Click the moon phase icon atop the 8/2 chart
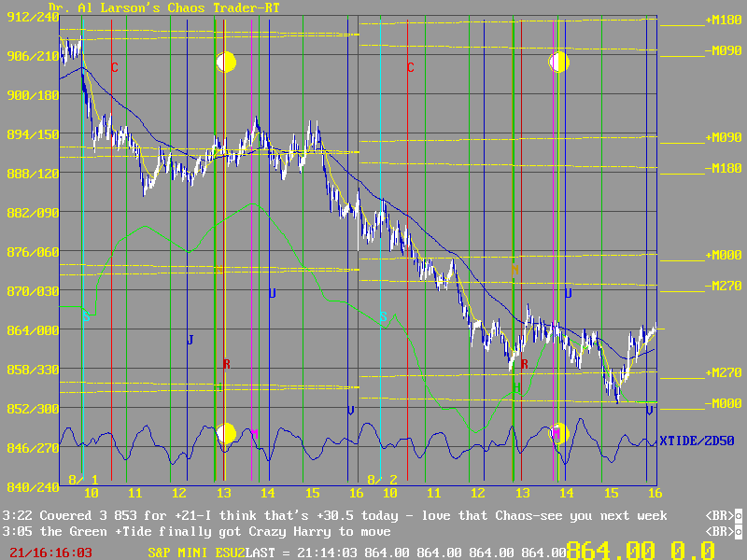747x560 pixels. coord(558,63)
